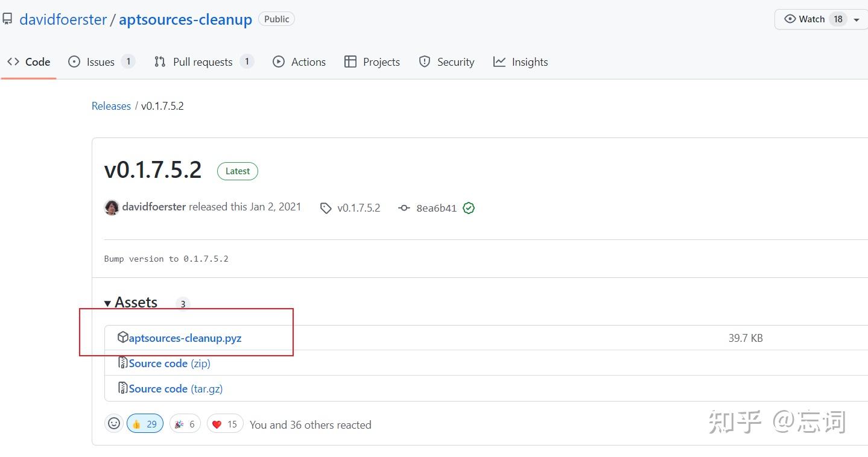Open commit 8ea6b41
The width and height of the screenshot is (868, 457).
(437, 209)
